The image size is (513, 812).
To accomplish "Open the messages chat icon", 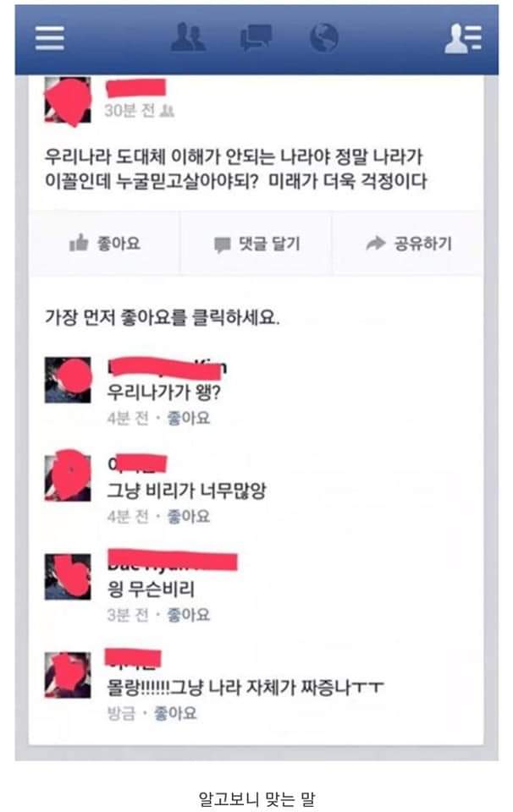I will pyautogui.click(x=256, y=37).
